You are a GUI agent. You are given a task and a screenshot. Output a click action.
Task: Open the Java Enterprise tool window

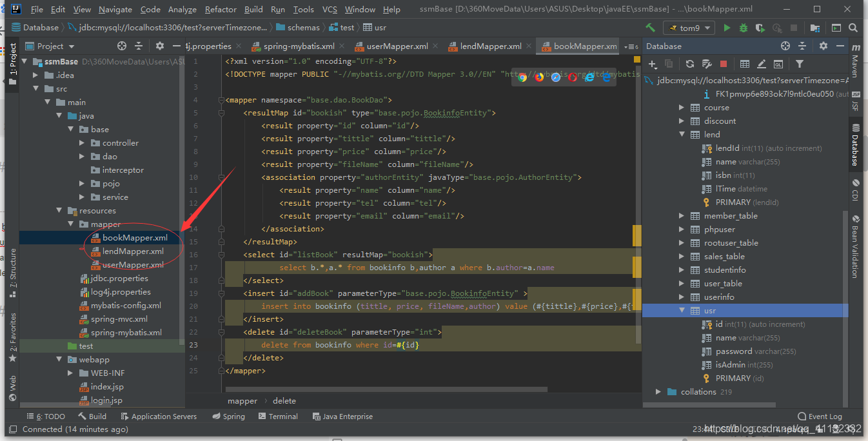(x=342, y=416)
